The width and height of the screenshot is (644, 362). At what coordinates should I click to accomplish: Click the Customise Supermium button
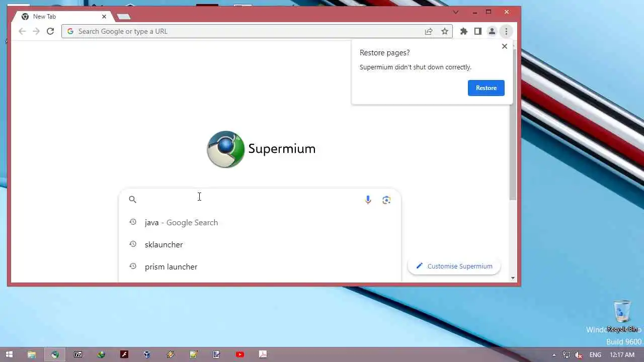point(454,266)
